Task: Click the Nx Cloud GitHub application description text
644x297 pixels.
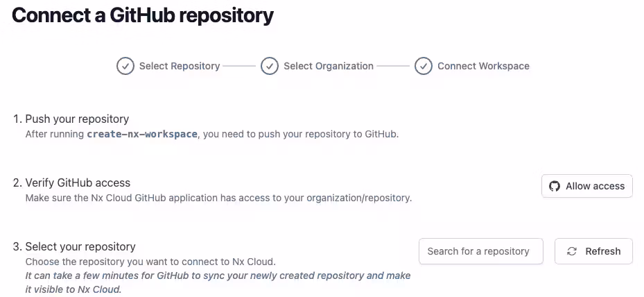Action: [218, 198]
